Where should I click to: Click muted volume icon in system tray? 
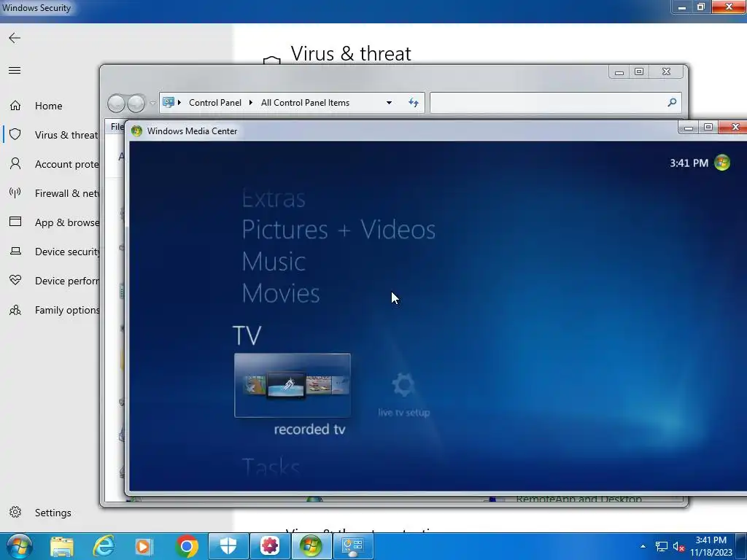(678, 547)
